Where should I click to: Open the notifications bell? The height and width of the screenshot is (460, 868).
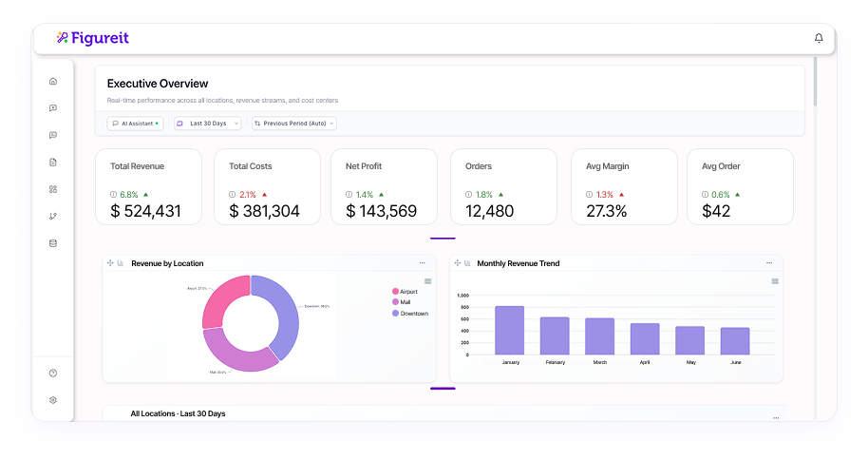[819, 38]
